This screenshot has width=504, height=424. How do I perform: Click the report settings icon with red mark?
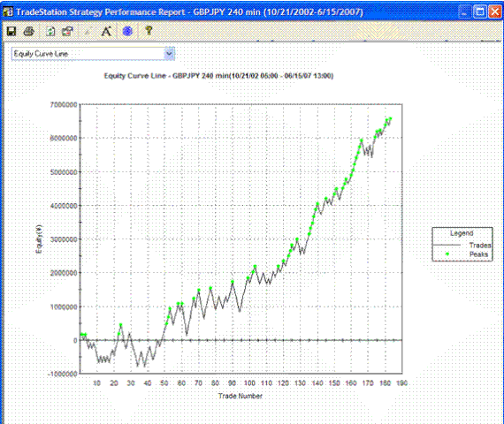click(67, 31)
